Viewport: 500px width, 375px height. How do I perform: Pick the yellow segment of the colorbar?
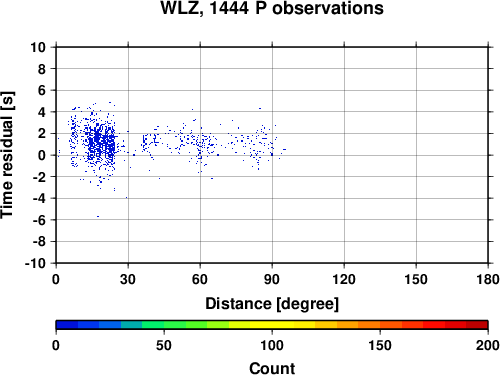272,325
